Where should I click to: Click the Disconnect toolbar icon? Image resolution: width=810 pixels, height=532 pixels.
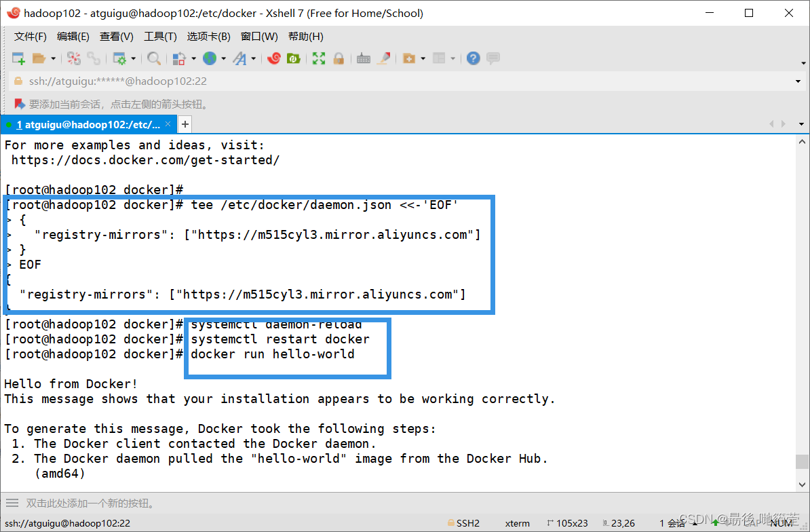pyautogui.click(x=74, y=58)
